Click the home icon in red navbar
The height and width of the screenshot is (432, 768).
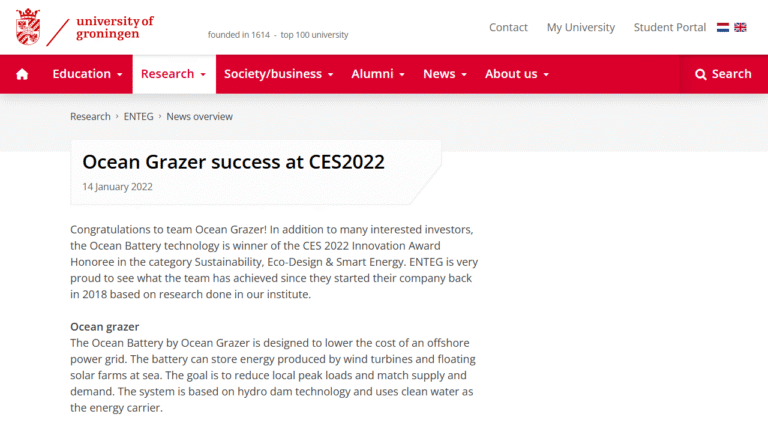pos(22,74)
